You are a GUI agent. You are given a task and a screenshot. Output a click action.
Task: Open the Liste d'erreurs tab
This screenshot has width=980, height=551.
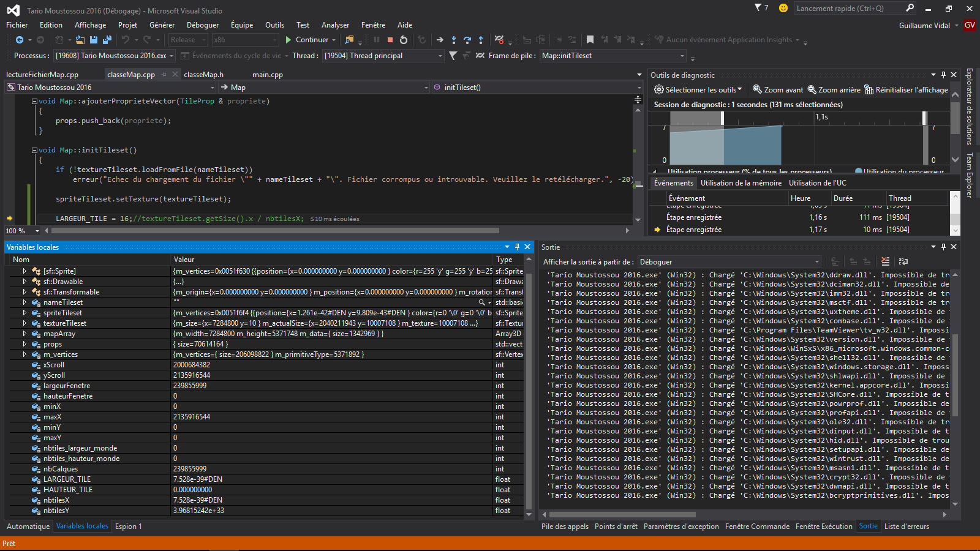(x=907, y=527)
